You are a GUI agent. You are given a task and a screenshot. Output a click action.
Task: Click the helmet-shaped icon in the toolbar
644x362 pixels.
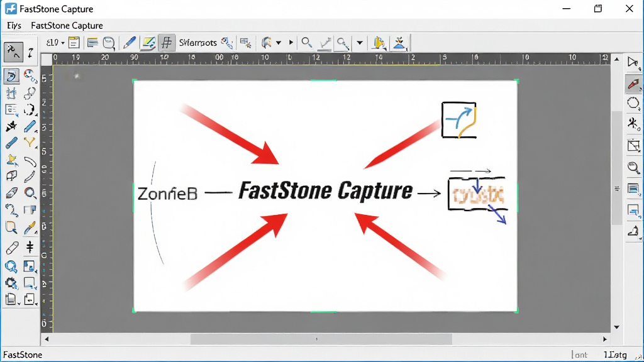[267, 42]
